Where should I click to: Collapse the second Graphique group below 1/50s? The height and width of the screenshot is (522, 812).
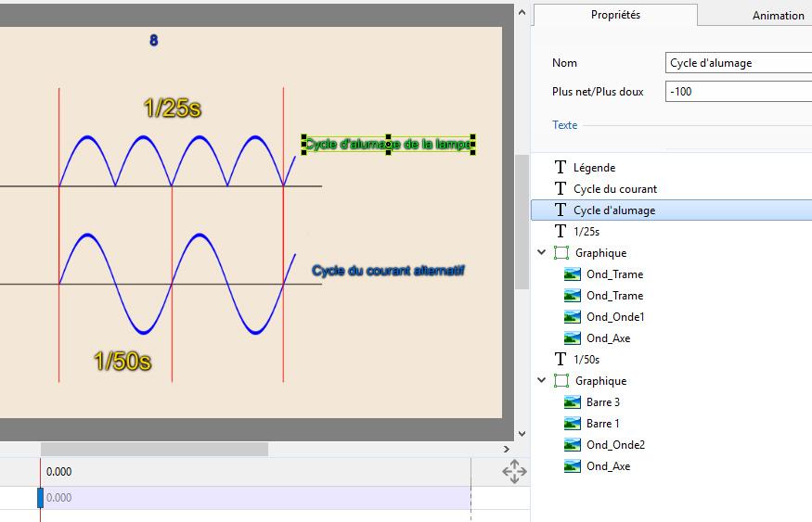[x=542, y=380]
